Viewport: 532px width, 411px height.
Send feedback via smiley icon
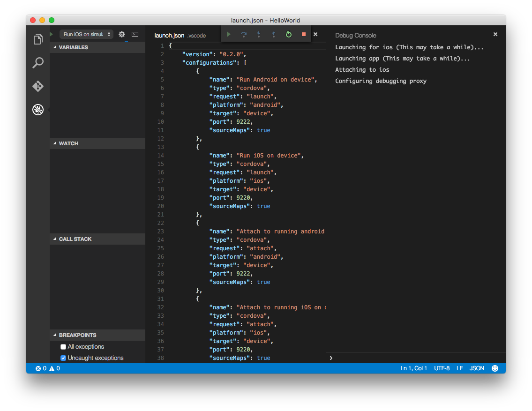pyautogui.click(x=495, y=369)
